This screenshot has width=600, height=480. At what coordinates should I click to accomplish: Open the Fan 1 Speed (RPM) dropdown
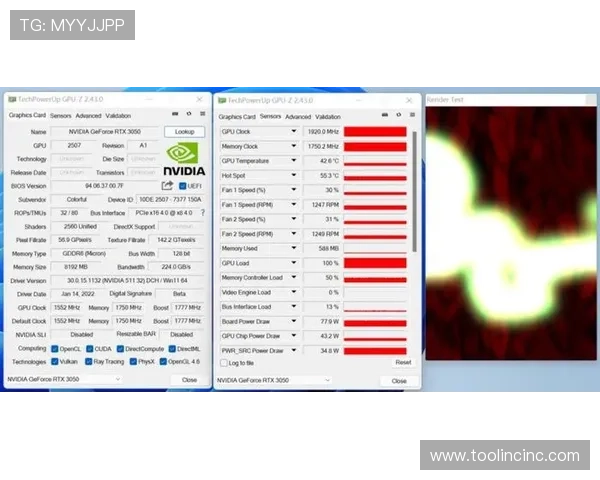tap(293, 204)
